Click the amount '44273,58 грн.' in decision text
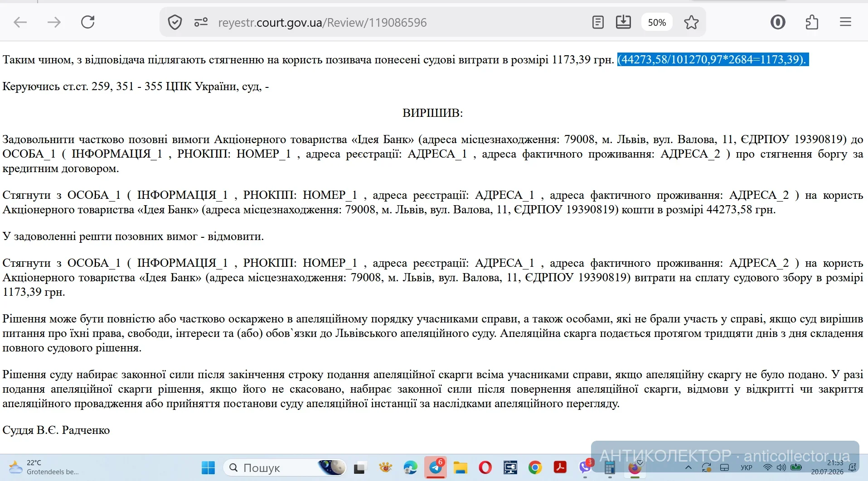The height and width of the screenshot is (481, 868). (741, 210)
